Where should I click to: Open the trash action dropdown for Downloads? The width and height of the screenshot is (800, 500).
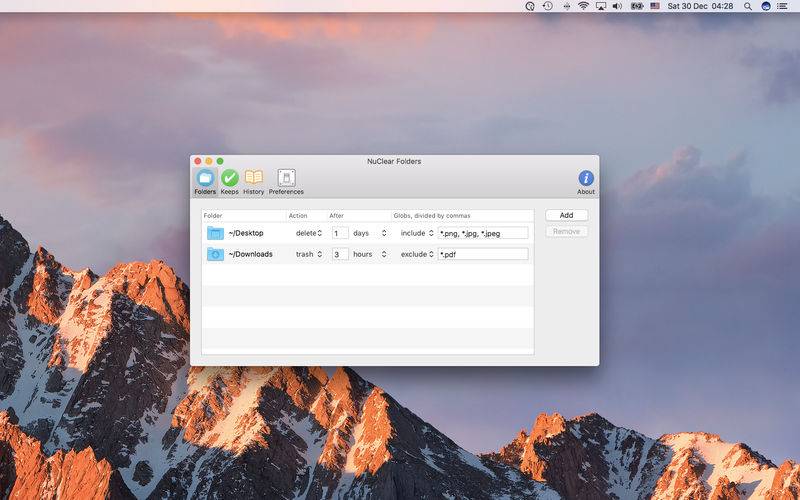tap(309, 254)
